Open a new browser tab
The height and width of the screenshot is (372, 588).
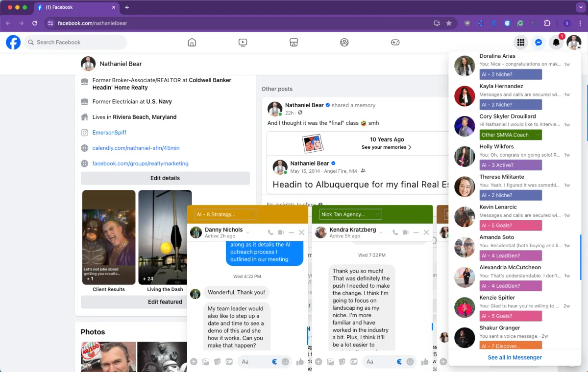(127, 7)
